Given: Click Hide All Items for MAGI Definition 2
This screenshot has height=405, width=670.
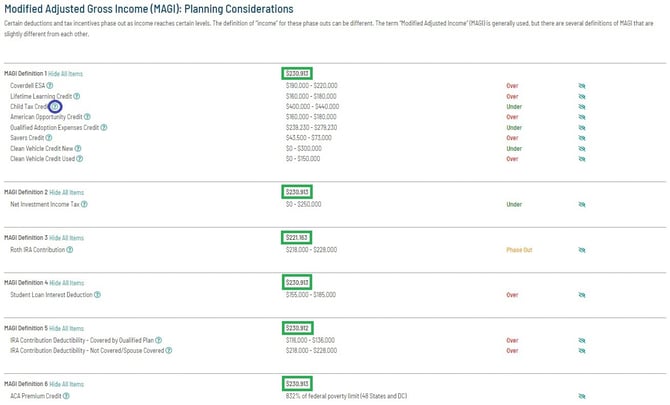Looking at the screenshot, I should coord(67,192).
